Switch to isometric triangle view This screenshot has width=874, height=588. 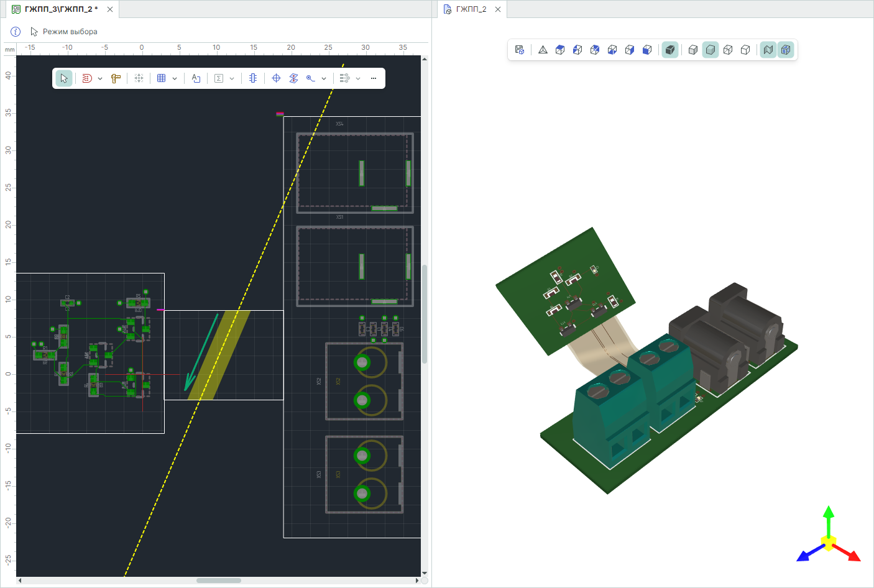[543, 50]
